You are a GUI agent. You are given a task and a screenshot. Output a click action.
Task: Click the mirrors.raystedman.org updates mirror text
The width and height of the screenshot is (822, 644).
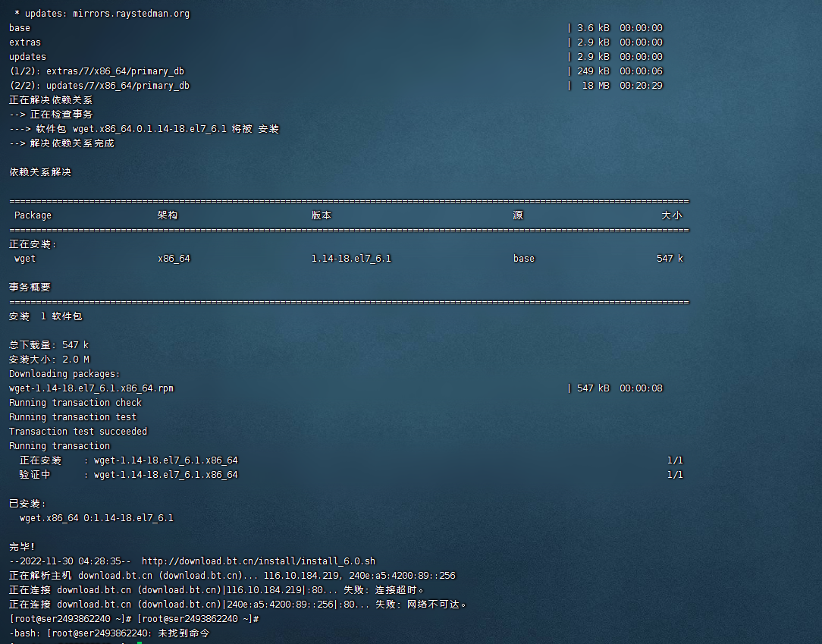pos(131,14)
